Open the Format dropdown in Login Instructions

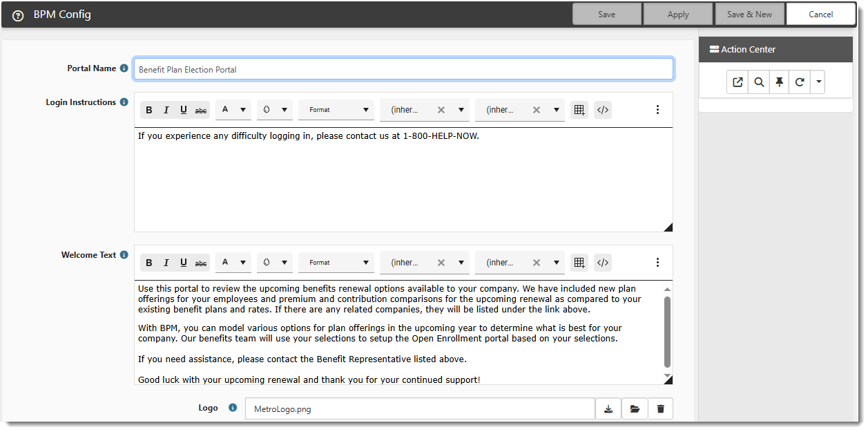pos(336,110)
